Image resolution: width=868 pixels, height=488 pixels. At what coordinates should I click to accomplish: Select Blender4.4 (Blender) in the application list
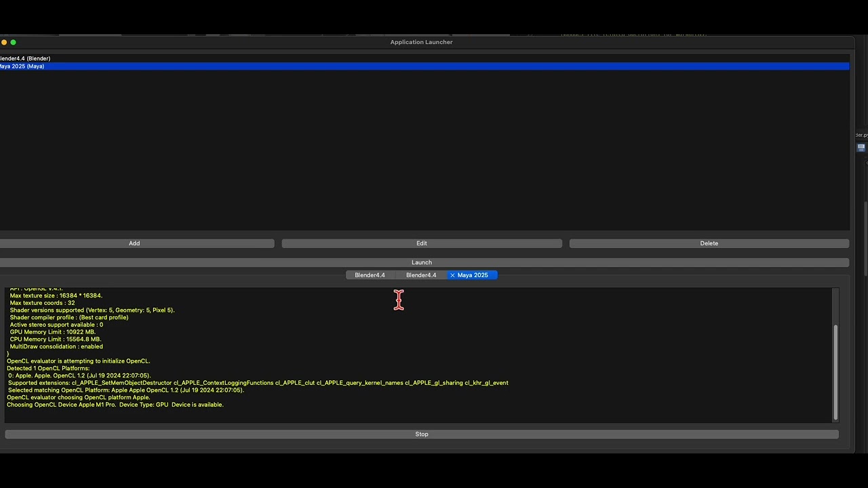tap(425, 58)
